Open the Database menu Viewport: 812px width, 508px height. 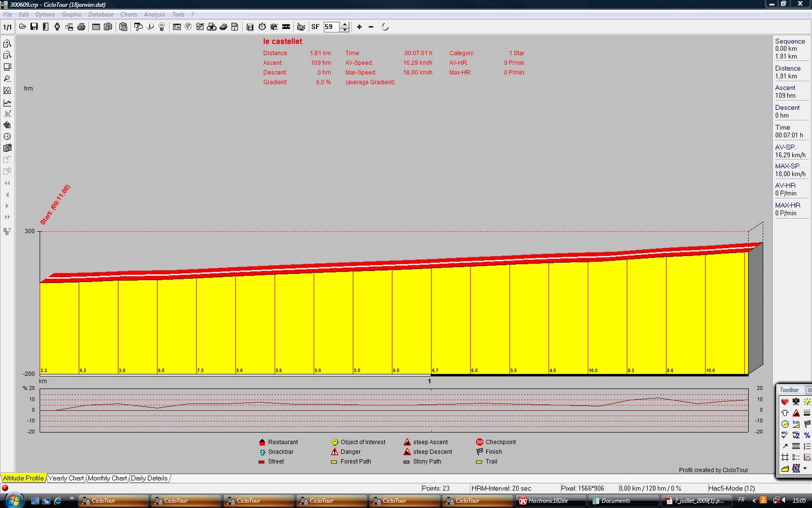pyautogui.click(x=101, y=14)
